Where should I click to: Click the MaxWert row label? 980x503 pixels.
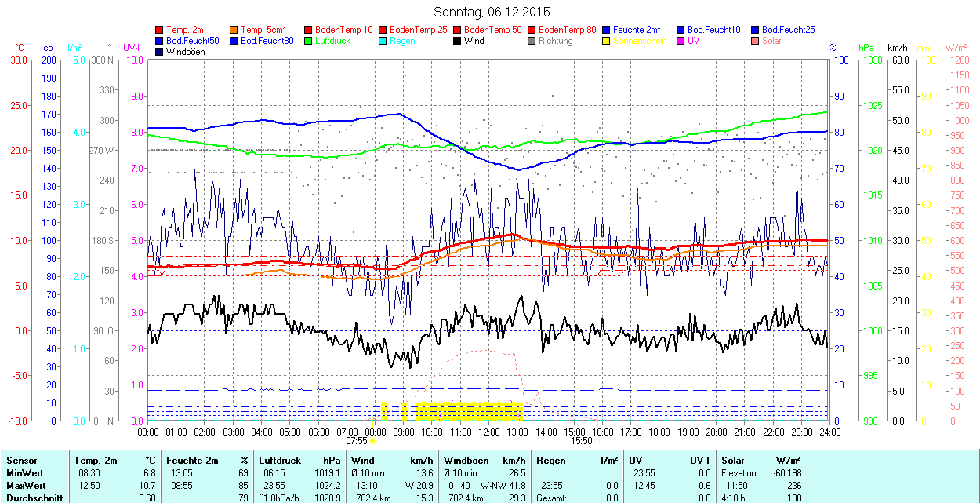click(24, 485)
